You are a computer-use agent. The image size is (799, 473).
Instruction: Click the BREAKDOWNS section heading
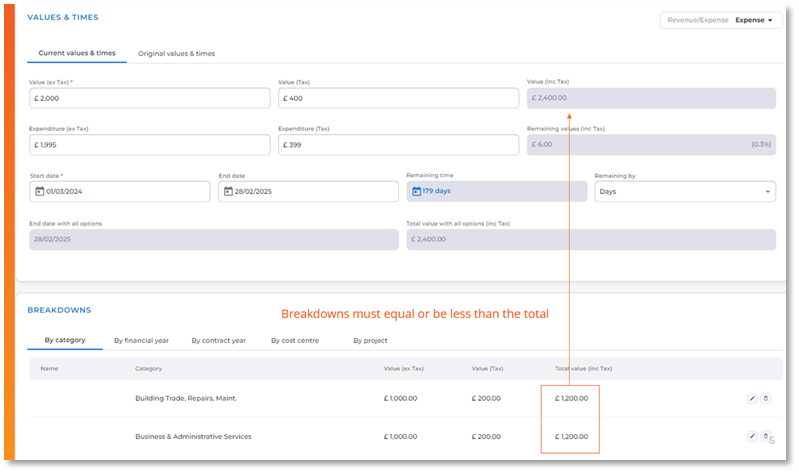[59, 310]
